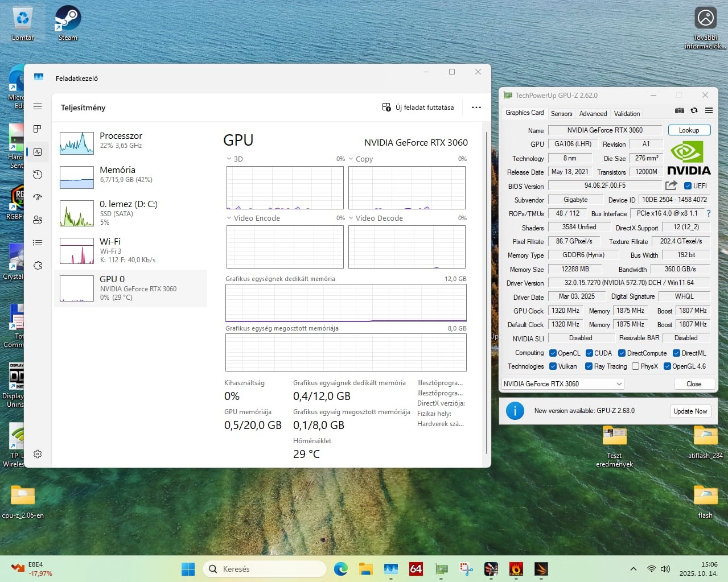Toggle OpenCL checkbox
The image size is (728, 582).
click(x=553, y=353)
